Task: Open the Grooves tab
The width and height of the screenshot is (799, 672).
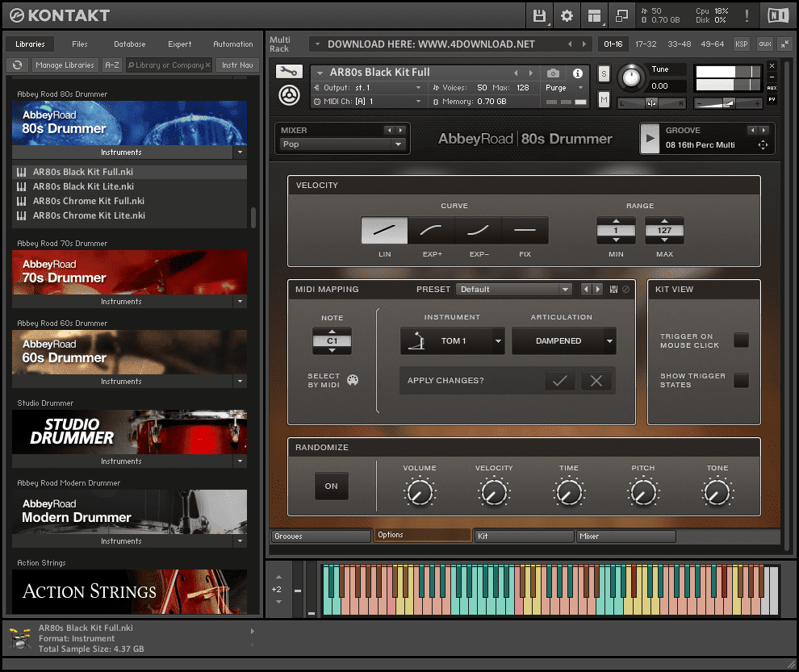Action: tap(321, 536)
